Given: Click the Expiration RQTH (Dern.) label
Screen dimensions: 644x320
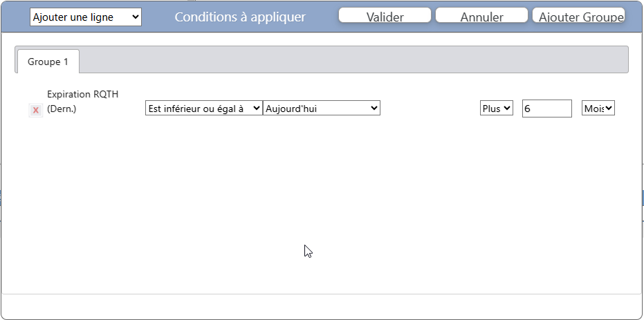Looking at the screenshot, I should click(x=73, y=101).
